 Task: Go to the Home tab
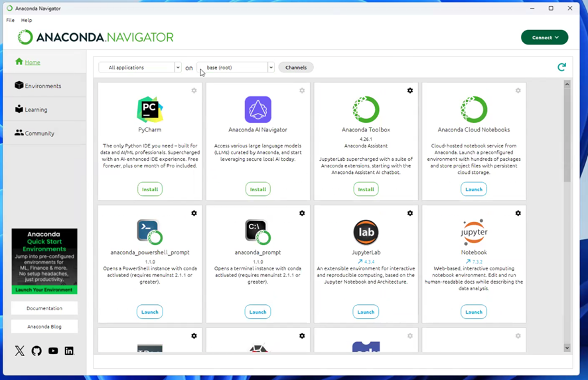(45, 62)
